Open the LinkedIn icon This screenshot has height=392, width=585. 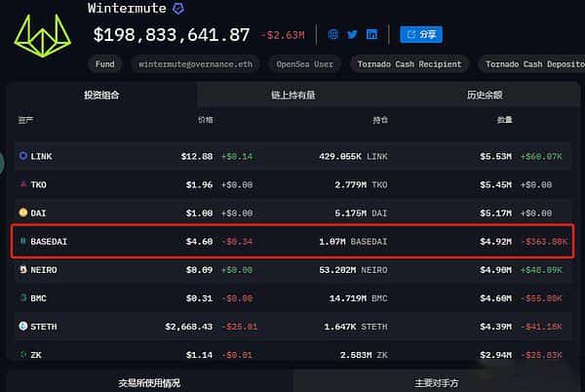371,35
